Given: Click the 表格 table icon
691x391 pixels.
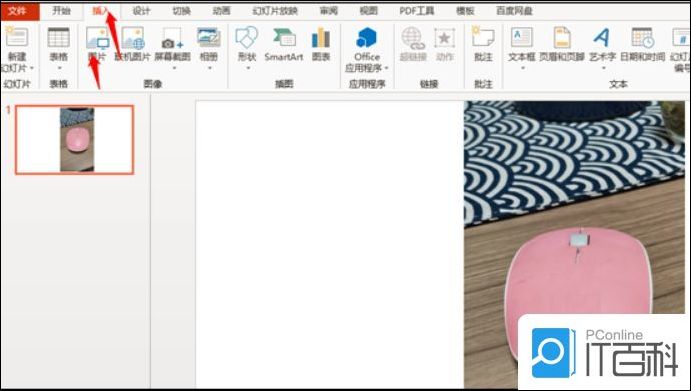Looking at the screenshot, I should (59, 37).
